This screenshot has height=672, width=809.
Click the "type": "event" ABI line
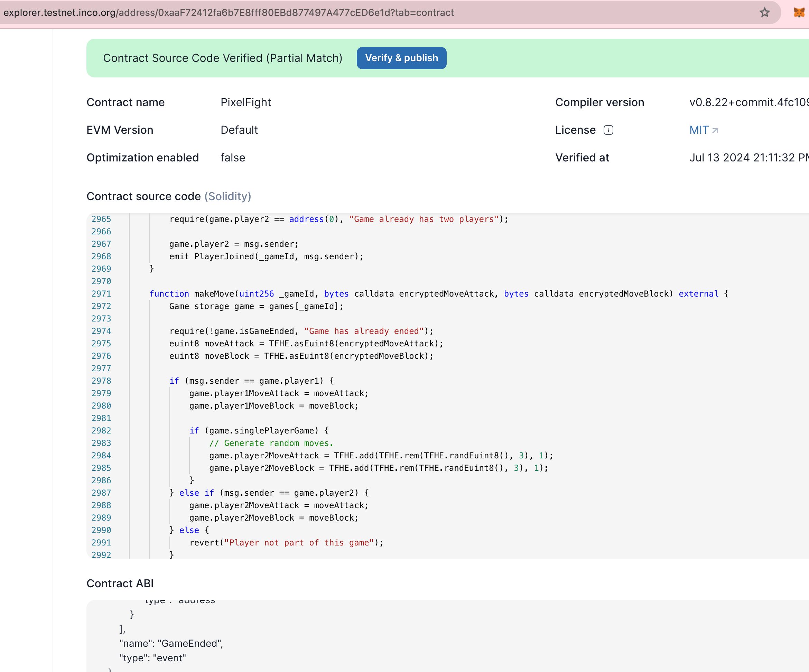coord(152,658)
